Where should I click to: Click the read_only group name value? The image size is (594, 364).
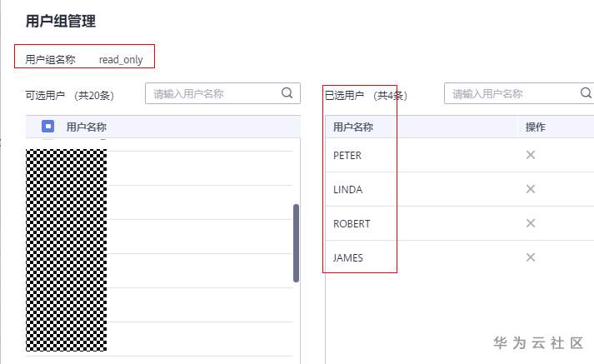121,60
